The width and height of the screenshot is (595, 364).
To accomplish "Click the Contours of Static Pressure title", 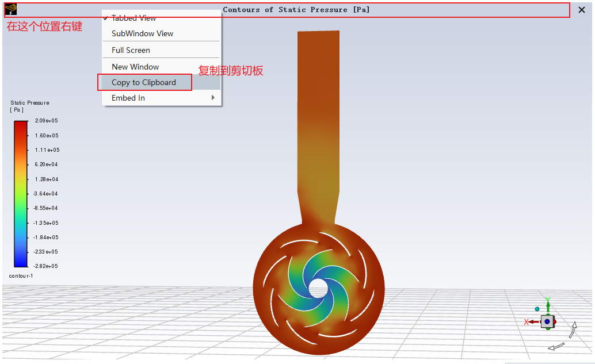I will point(296,9).
